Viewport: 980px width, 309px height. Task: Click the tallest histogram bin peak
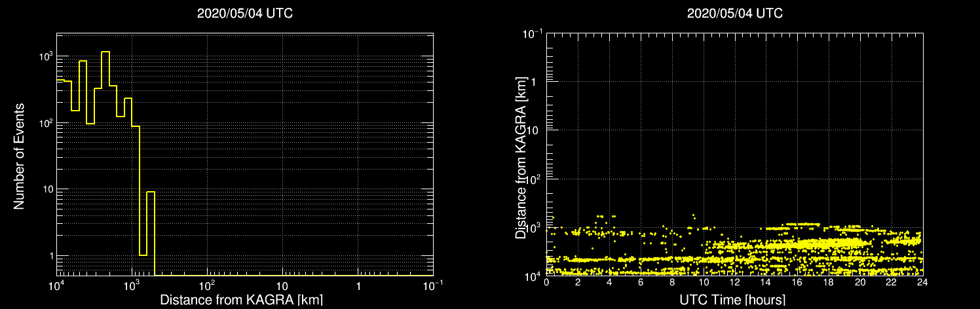(105, 52)
